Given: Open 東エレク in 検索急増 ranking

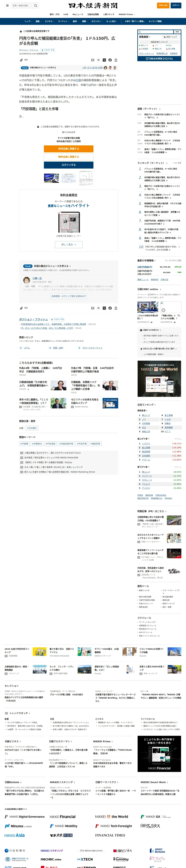Looking at the screenshot, I should (x=146, y=415).
